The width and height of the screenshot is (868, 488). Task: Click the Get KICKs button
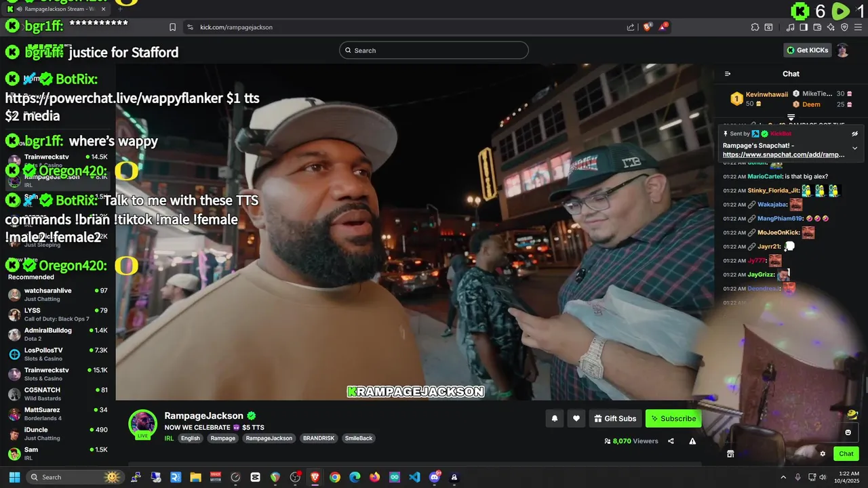(x=807, y=50)
